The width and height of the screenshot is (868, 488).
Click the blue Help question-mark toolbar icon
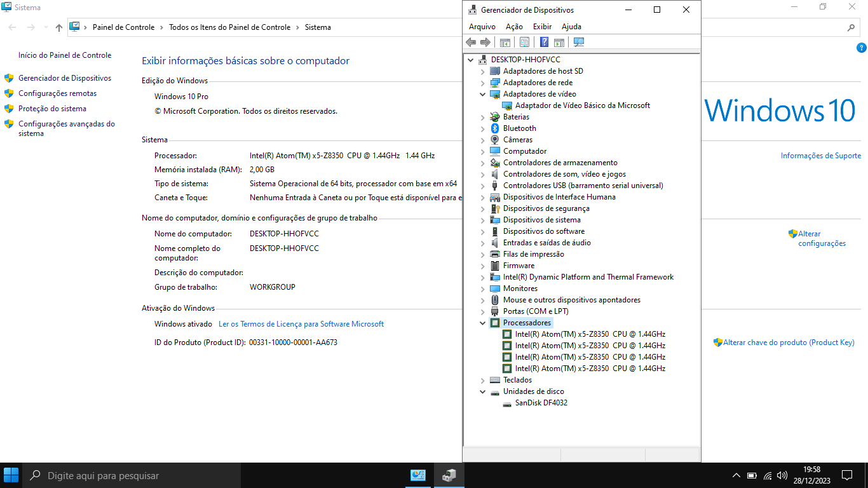pos(545,42)
